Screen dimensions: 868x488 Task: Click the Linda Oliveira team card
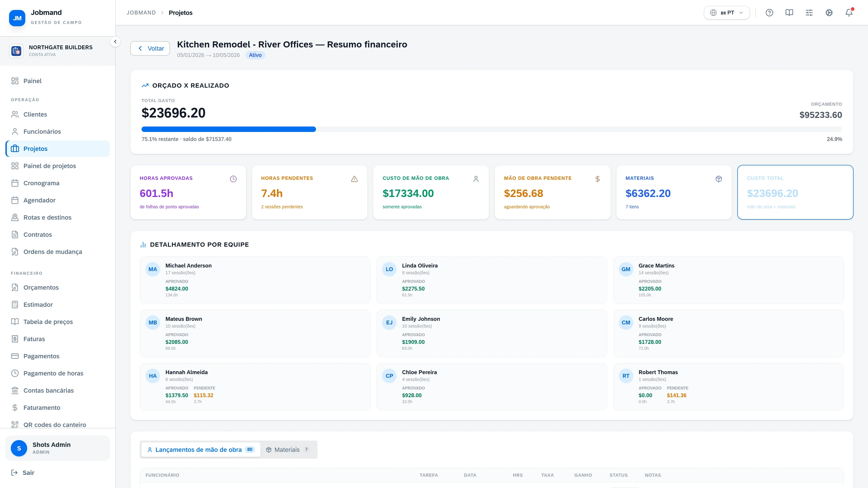pos(492,280)
